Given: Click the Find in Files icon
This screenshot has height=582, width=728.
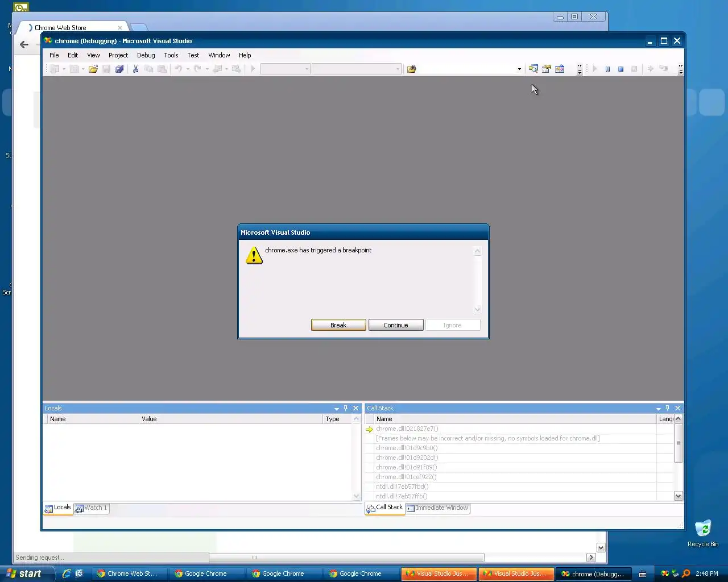Looking at the screenshot, I should click(x=411, y=69).
